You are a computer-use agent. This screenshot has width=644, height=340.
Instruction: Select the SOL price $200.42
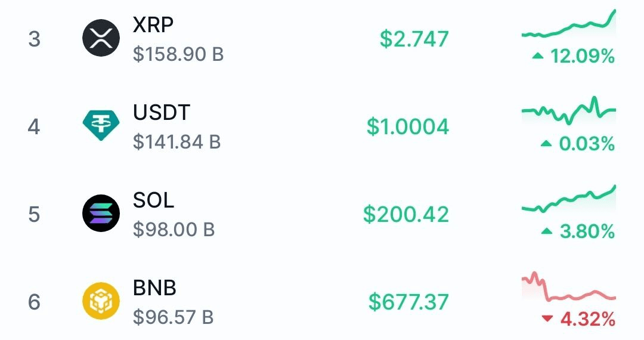(x=406, y=214)
